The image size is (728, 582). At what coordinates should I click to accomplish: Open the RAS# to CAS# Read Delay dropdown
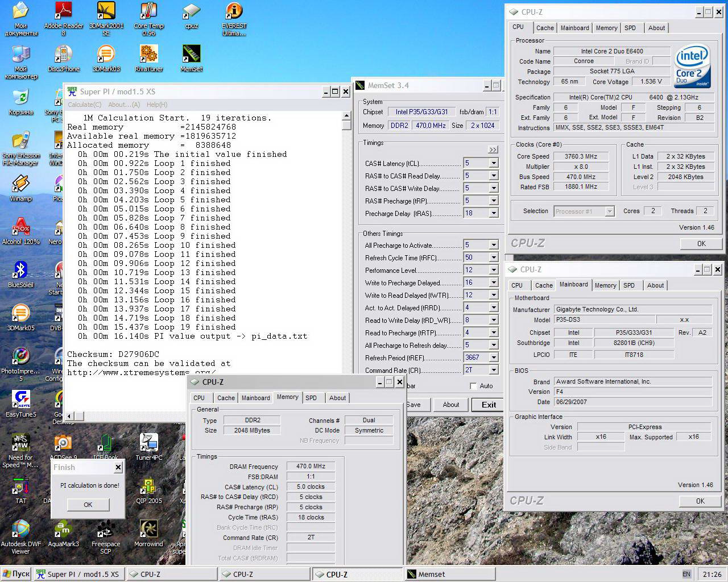click(x=494, y=176)
